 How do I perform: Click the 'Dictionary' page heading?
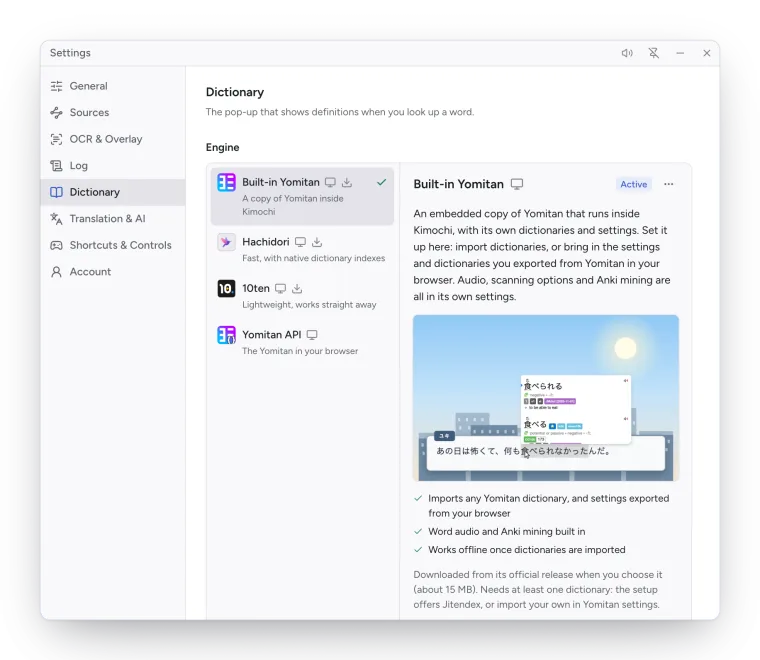click(x=235, y=92)
